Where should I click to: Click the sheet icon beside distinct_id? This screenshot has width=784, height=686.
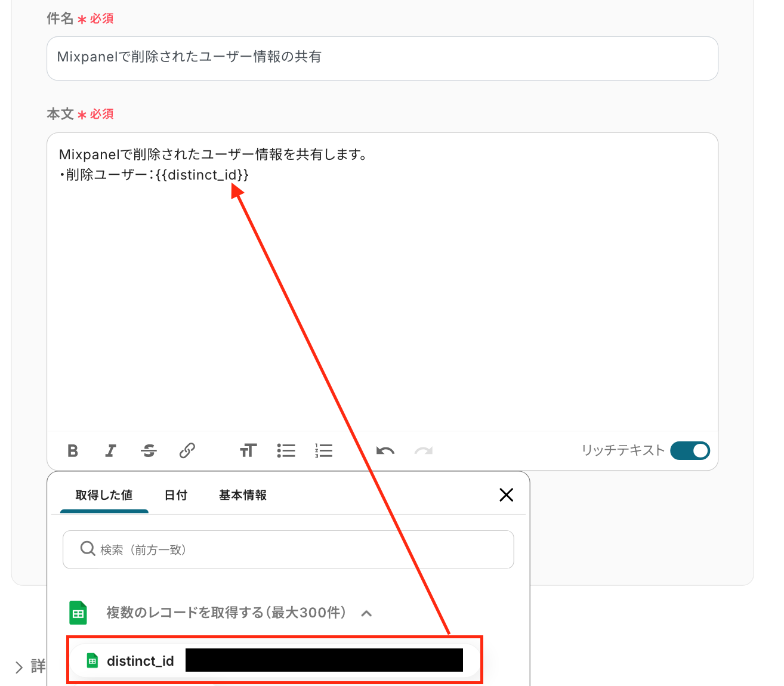[x=92, y=660]
